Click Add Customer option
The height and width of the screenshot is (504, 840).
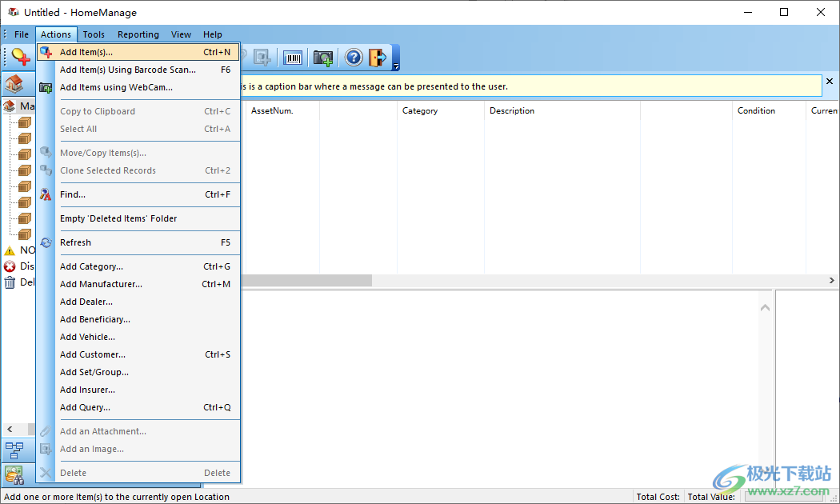coord(138,354)
